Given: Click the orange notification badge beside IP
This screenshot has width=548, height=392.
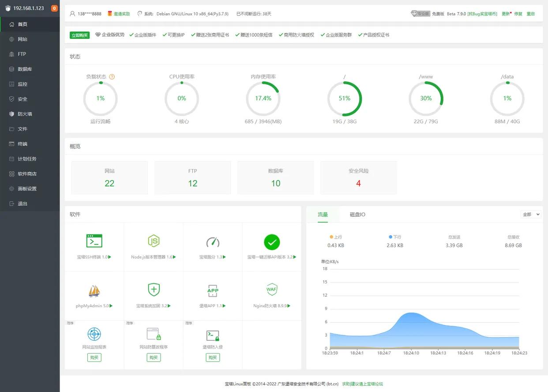Looking at the screenshot, I should [54, 8].
